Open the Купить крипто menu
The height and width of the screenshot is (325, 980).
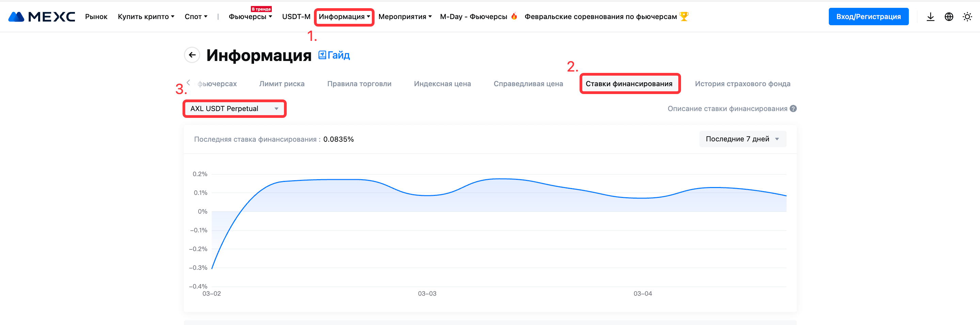pos(146,17)
